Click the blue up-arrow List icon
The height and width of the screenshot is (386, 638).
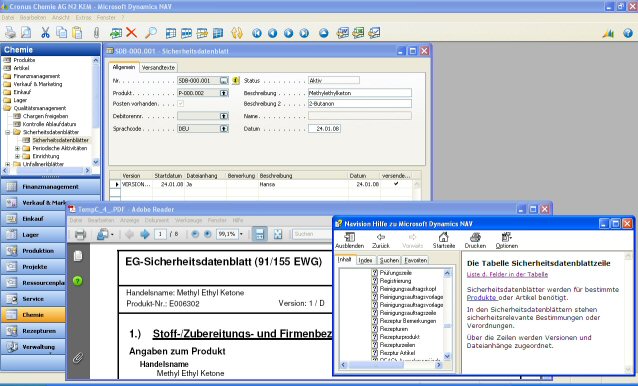click(x=324, y=33)
